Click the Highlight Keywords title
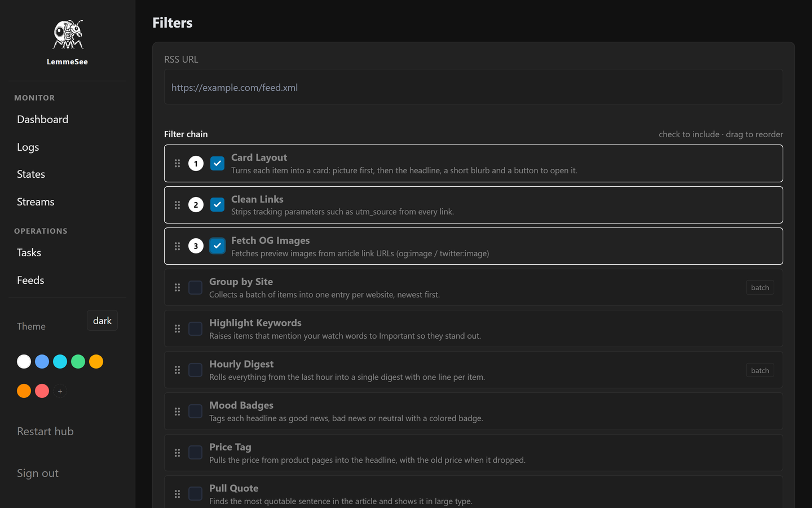812x508 pixels. coord(255,323)
